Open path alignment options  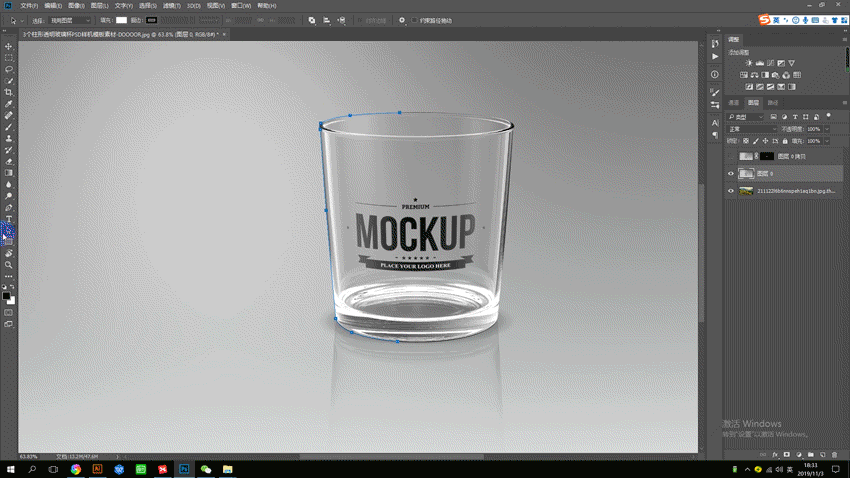tap(326, 21)
